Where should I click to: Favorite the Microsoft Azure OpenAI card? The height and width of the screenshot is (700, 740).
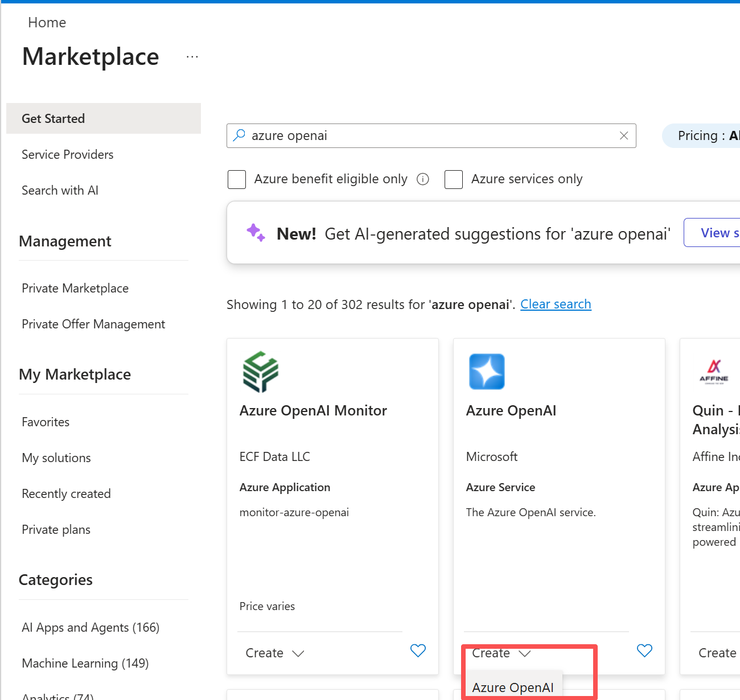[644, 650]
